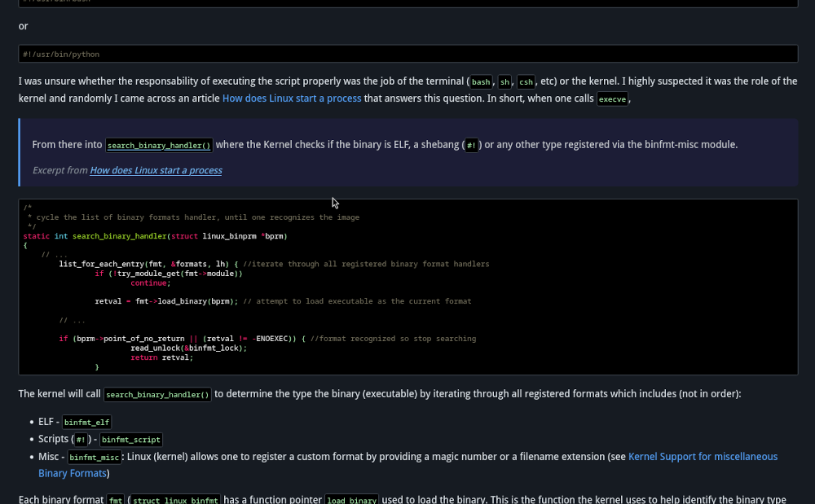Select the binfmt_elf snippet in the ELF bullet
815x504 pixels.
(86, 422)
